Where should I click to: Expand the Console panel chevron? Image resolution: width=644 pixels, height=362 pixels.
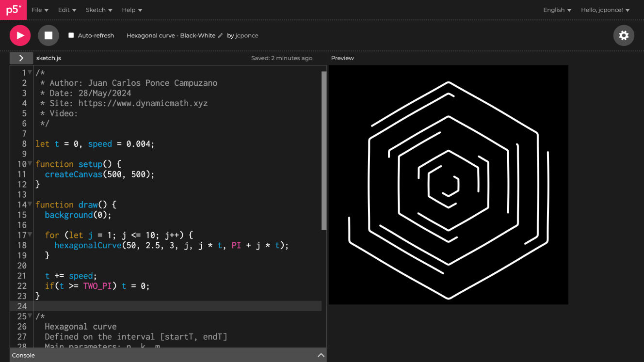point(321,355)
